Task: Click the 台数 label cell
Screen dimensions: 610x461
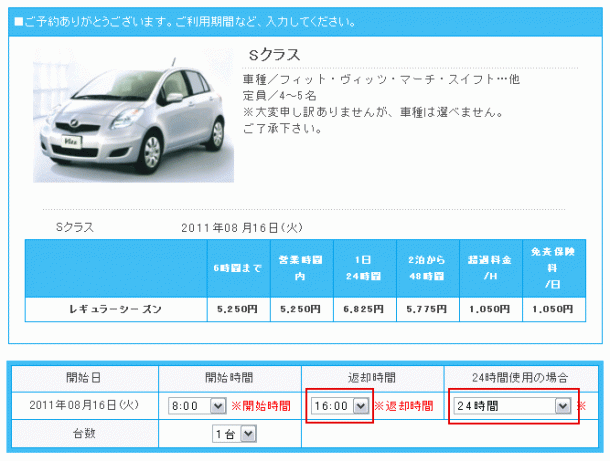Action: point(84,434)
